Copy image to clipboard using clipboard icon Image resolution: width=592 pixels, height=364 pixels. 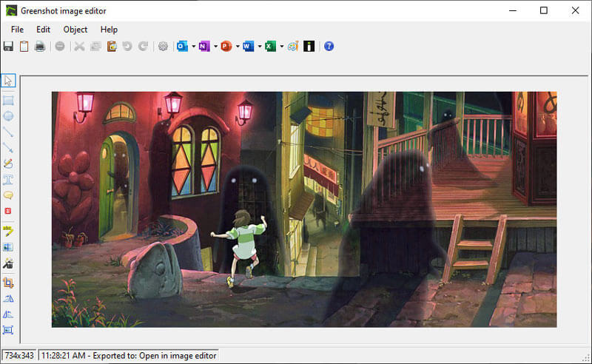click(x=24, y=47)
